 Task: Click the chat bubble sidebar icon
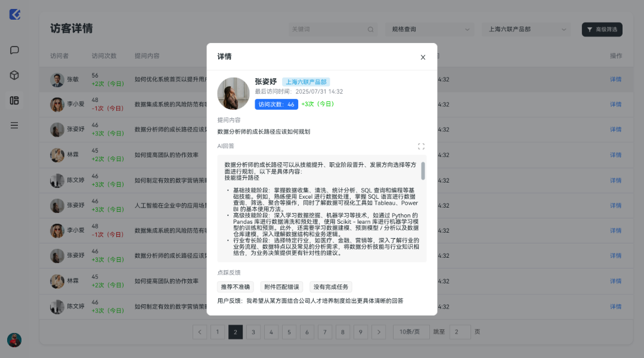14,50
